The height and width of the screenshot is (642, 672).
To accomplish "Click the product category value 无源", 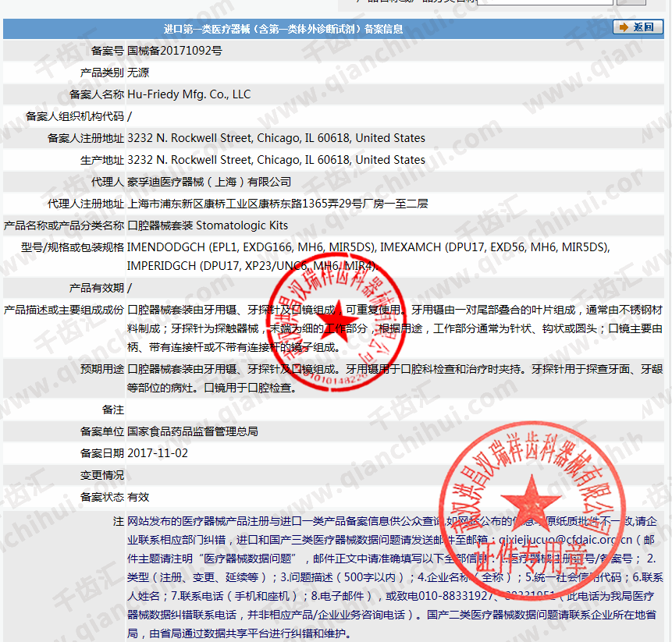I will (x=138, y=73).
